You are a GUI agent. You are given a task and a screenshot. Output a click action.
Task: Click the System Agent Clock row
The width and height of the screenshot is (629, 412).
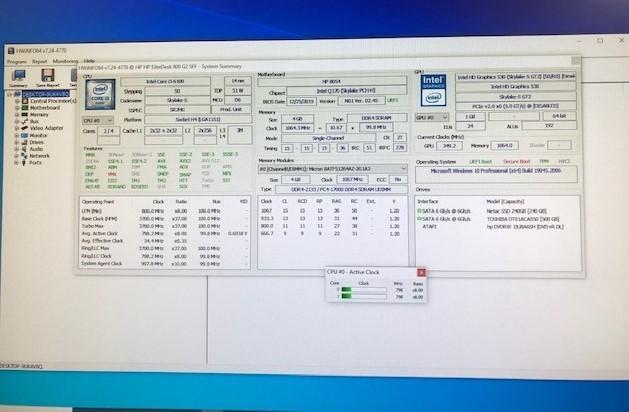click(164, 264)
